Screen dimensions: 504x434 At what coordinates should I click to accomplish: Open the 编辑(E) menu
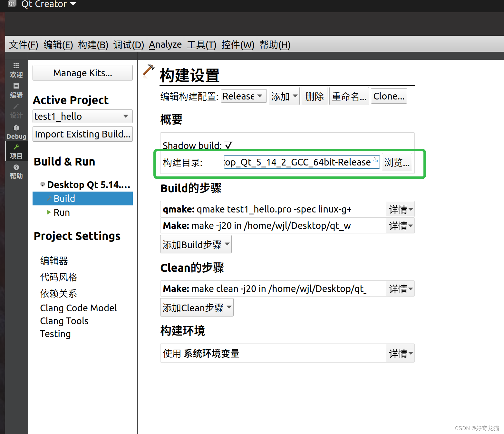(x=58, y=45)
